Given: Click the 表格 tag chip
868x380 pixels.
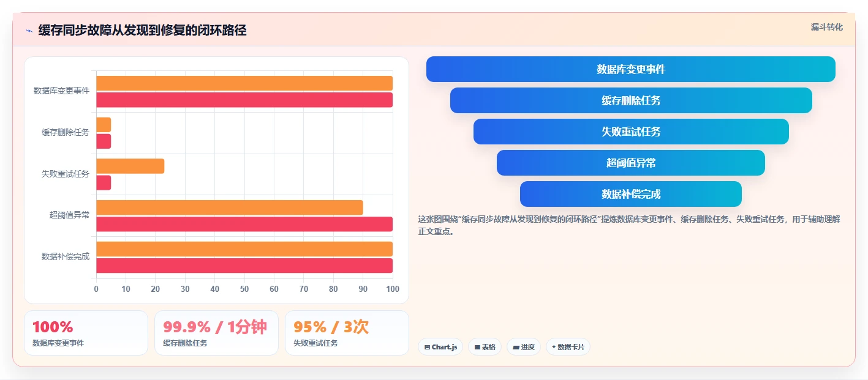Looking at the screenshot, I should [x=485, y=347].
